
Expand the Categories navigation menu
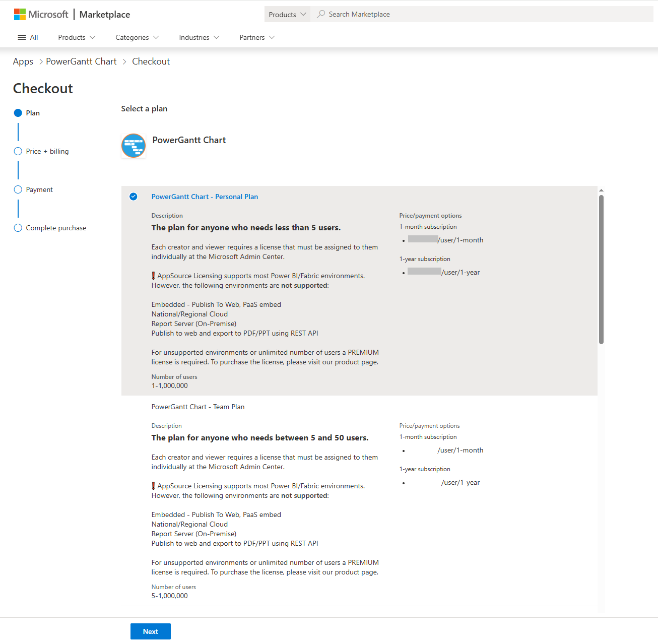(137, 37)
